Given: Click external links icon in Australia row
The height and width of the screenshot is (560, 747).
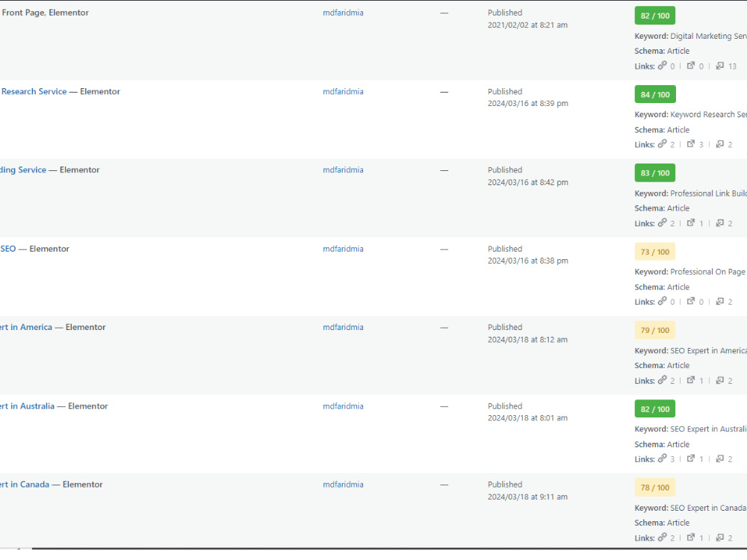Looking at the screenshot, I should 691,458.
